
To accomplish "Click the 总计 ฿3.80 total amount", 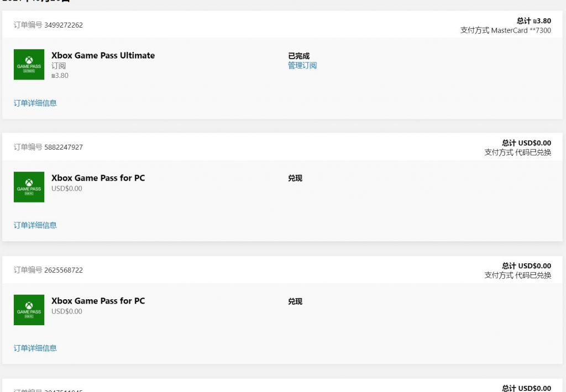I will tap(534, 21).
